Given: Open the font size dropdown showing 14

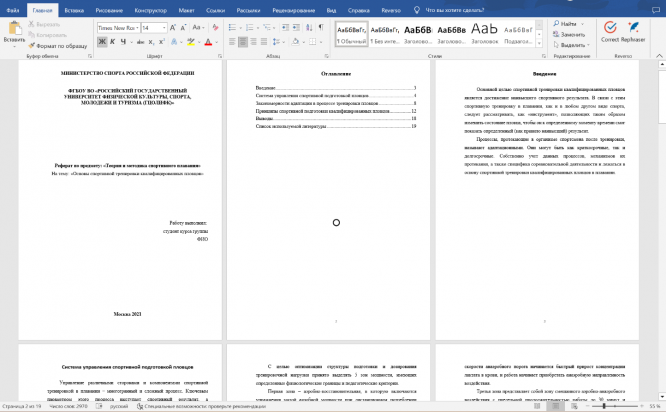Looking at the screenshot, I should click(164, 28).
